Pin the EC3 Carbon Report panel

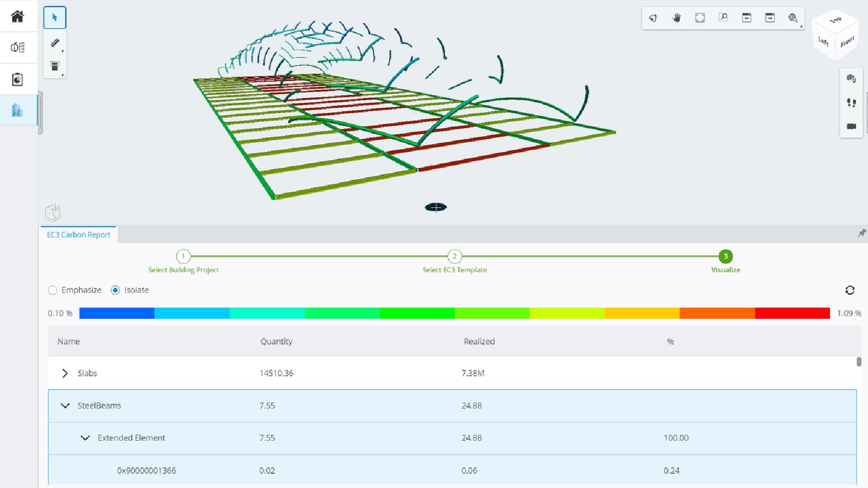(861, 233)
